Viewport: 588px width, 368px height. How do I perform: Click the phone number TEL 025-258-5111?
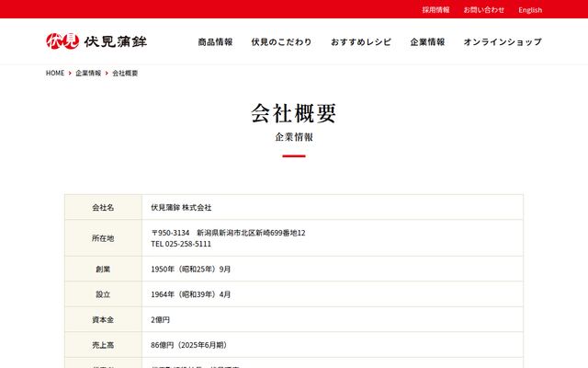181,244
